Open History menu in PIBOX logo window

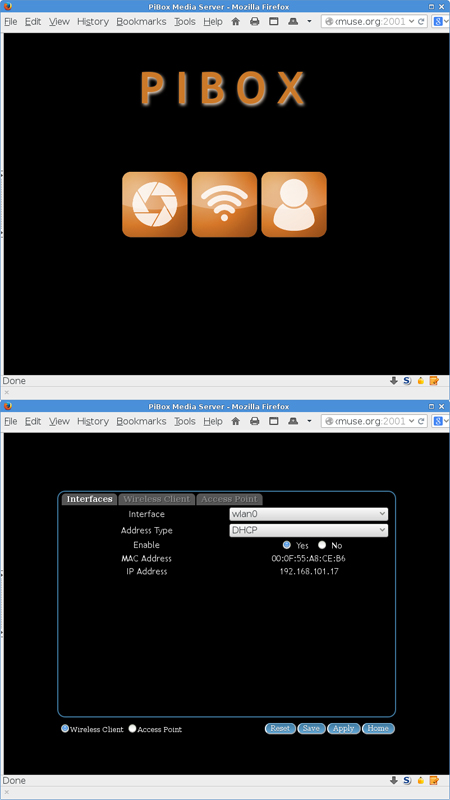pos(93,21)
